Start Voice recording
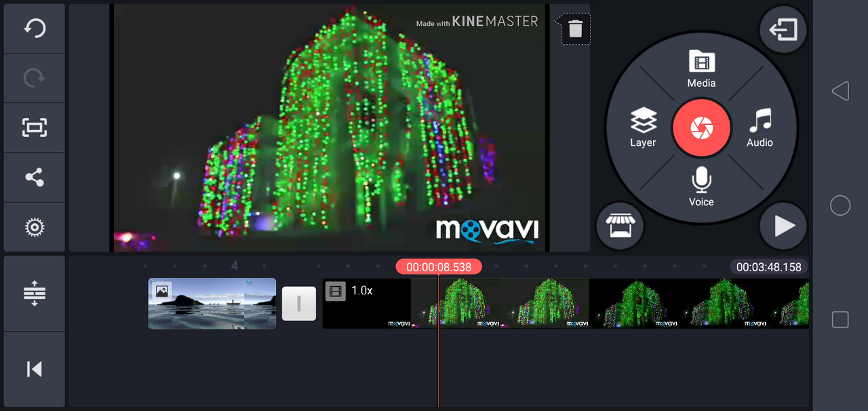 coord(701,187)
